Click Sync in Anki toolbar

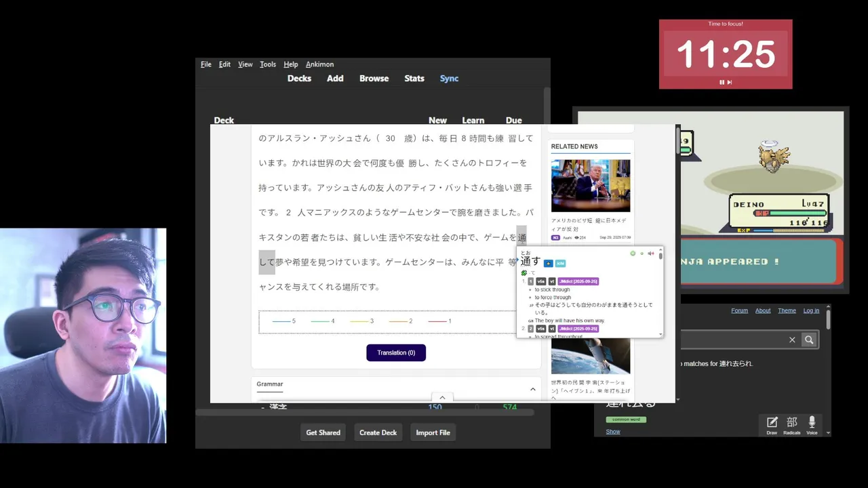[x=449, y=79]
